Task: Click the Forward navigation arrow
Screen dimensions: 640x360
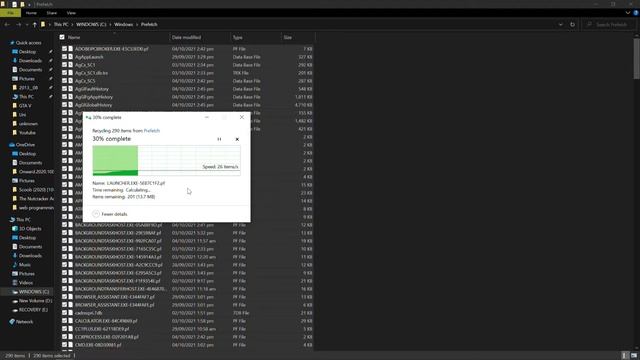Action: pyautogui.click(x=18, y=24)
